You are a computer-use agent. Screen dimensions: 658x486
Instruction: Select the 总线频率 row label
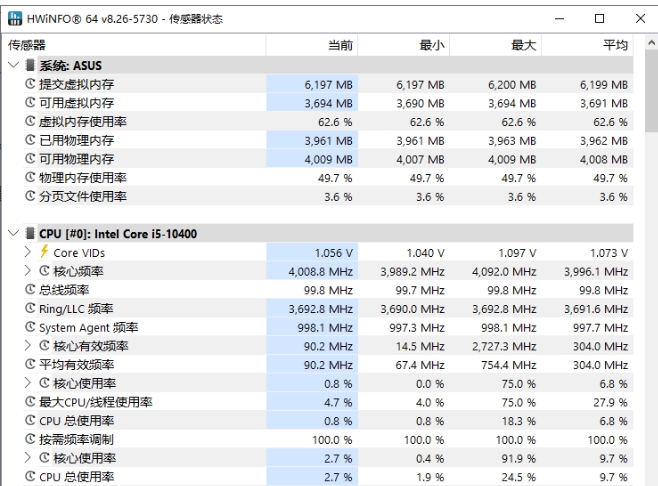pyautogui.click(x=64, y=290)
